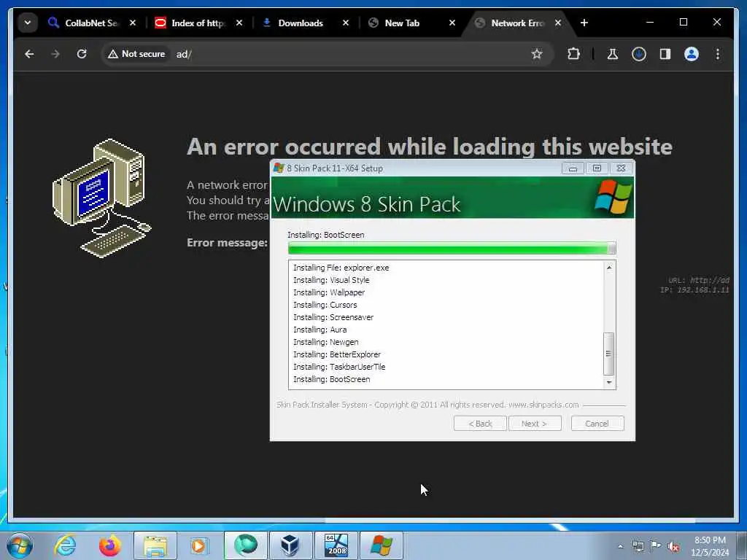Open Action Center flag tray icon
Image resolution: width=747 pixels, height=560 pixels.
tap(656, 546)
